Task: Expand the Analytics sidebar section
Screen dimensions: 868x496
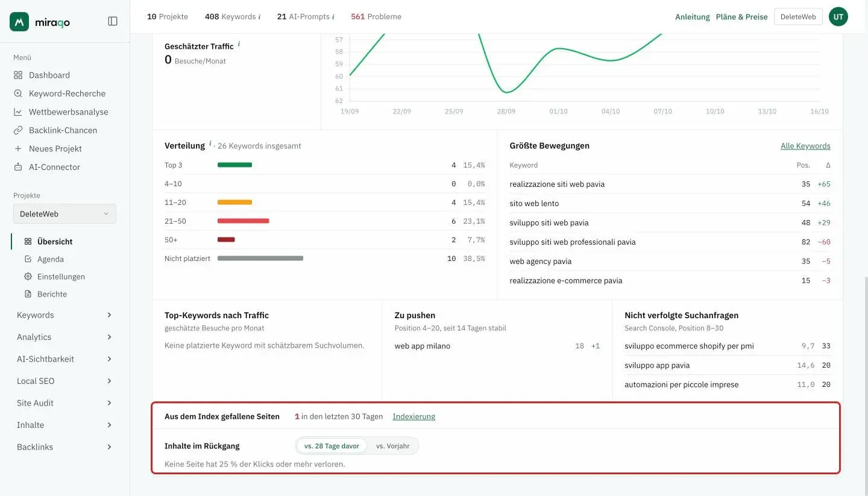Action: click(64, 337)
